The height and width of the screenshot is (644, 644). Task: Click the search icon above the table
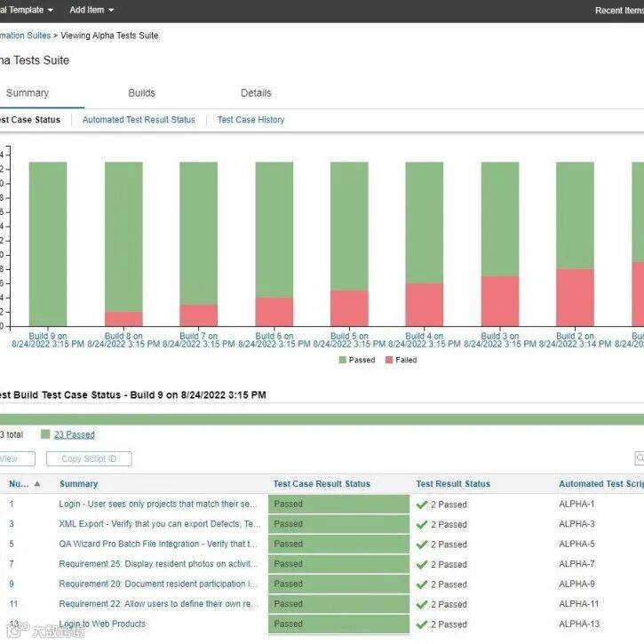640,458
